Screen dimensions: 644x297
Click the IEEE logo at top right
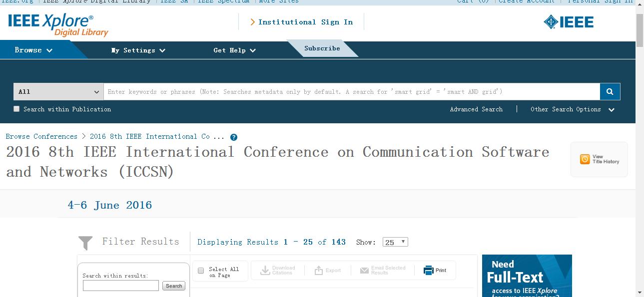(569, 22)
